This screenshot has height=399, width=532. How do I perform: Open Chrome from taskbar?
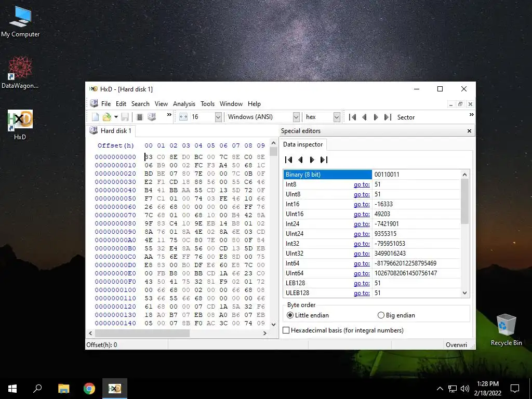coord(89,389)
